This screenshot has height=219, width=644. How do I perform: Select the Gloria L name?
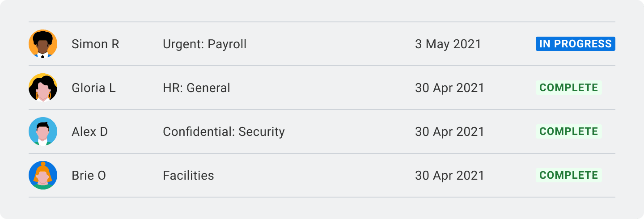pos(93,88)
